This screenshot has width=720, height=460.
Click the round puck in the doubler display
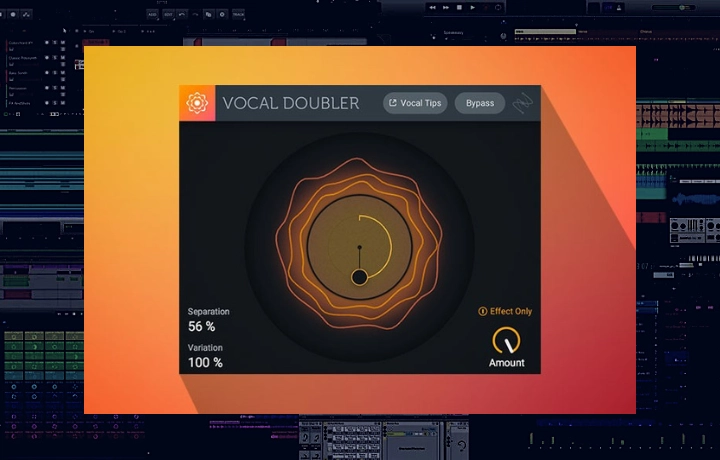pos(359,277)
